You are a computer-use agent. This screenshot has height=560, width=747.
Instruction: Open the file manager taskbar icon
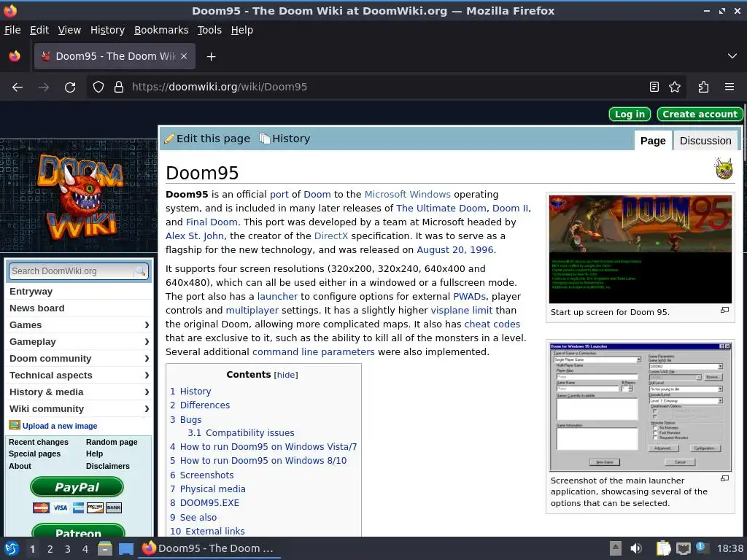105,549
